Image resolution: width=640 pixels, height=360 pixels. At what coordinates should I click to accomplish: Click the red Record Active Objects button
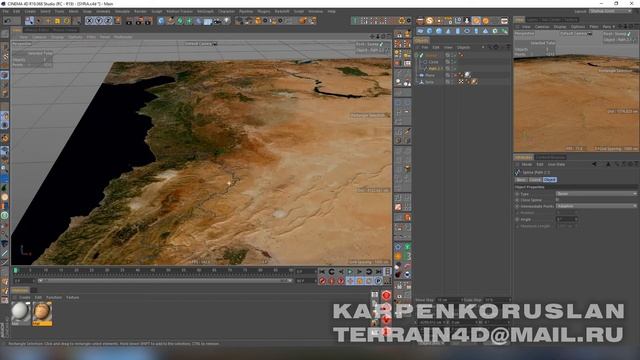tap(322, 281)
